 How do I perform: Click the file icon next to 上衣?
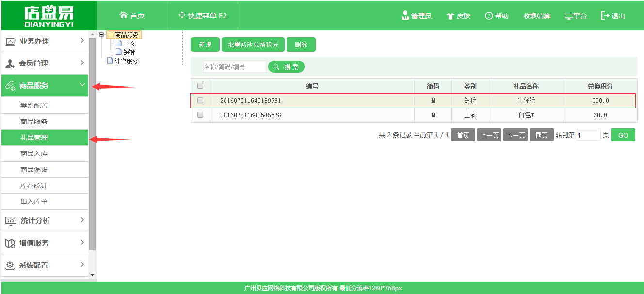click(x=119, y=44)
